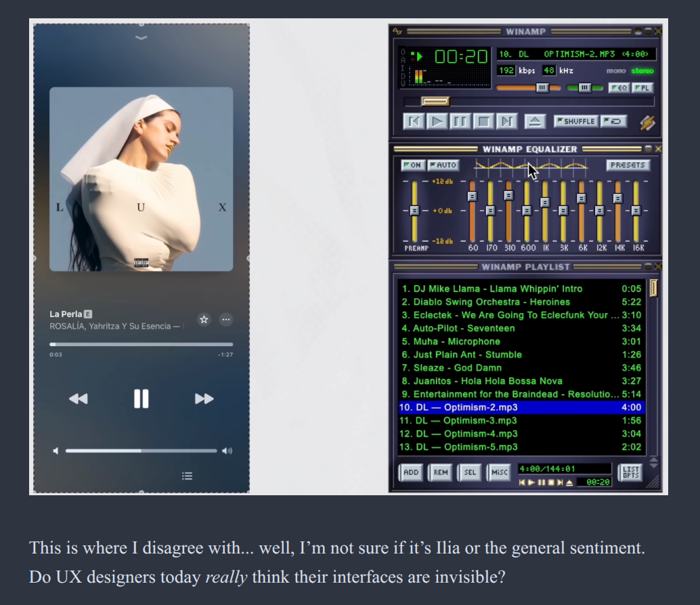Screen dimensions: 700x605
Task: Click the Winamp eject button
Action: pyautogui.click(x=535, y=121)
